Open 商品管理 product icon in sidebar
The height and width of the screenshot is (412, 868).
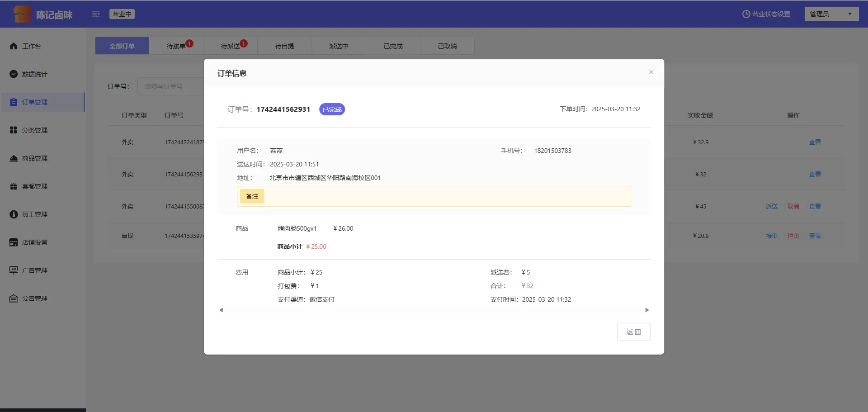[x=14, y=158]
